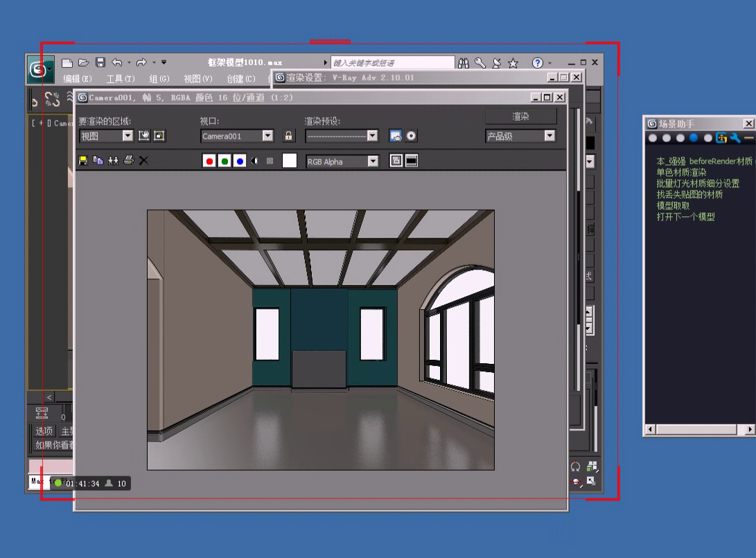Click the satellite Communication Center icon
The width and height of the screenshot is (756, 558).
(497, 62)
